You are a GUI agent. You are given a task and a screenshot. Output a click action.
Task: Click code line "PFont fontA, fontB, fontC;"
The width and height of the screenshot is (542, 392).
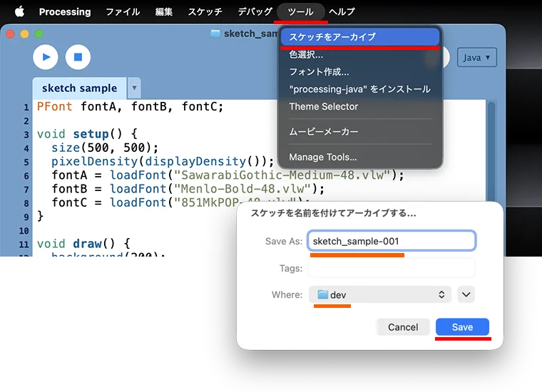[130, 106]
